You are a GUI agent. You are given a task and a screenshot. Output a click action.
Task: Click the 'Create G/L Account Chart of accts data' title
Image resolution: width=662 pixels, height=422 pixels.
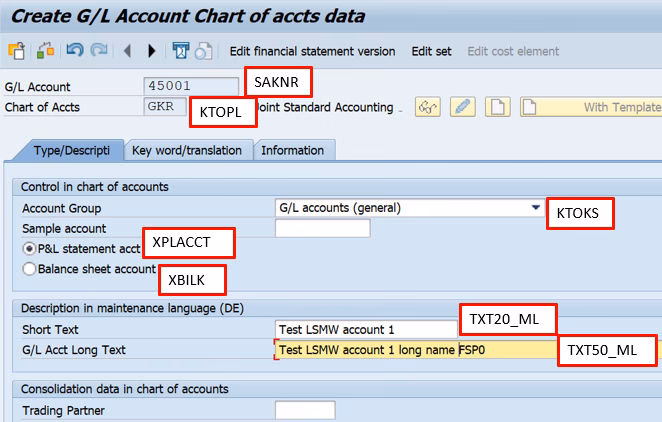click(x=188, y=16)
